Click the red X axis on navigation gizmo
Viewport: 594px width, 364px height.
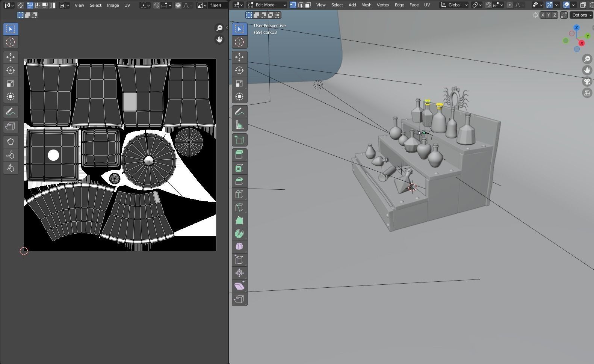[x=582, y=44]
